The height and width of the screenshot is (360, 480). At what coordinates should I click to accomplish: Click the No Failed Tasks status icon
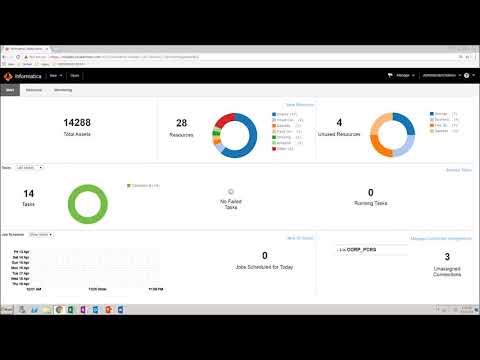click(231, 192)
